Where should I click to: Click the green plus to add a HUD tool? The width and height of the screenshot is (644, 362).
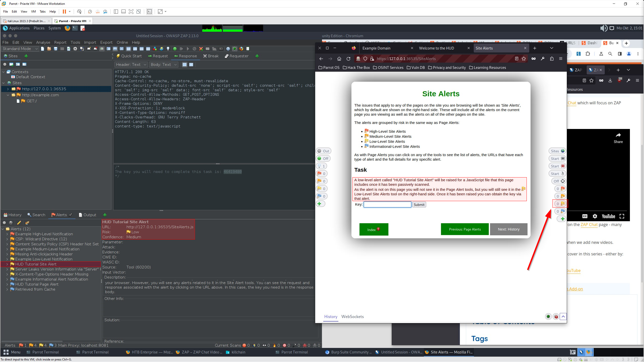point(320,204)
